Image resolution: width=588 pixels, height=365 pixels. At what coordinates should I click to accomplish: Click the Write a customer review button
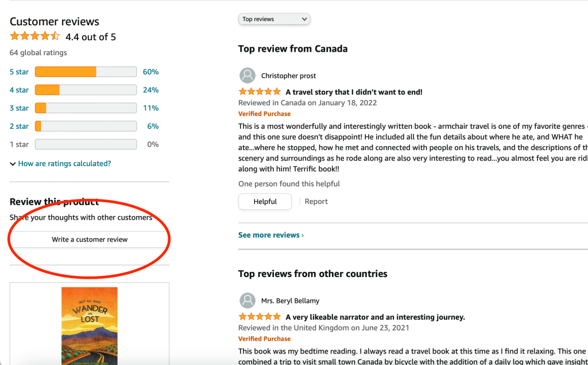90,240
